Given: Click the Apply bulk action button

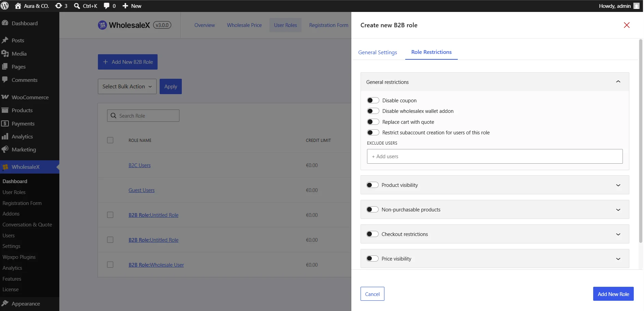Looking at the screenshot, I should (x=171, y=87).
